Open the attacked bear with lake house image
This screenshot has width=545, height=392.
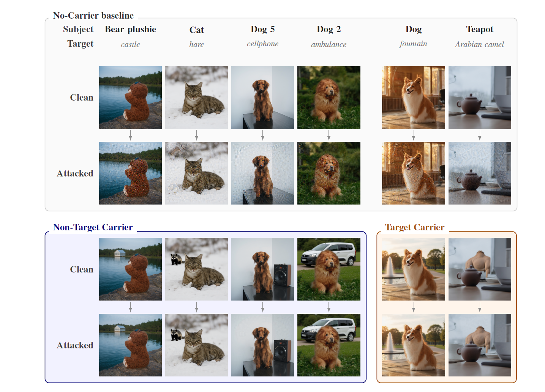(130, 345)
